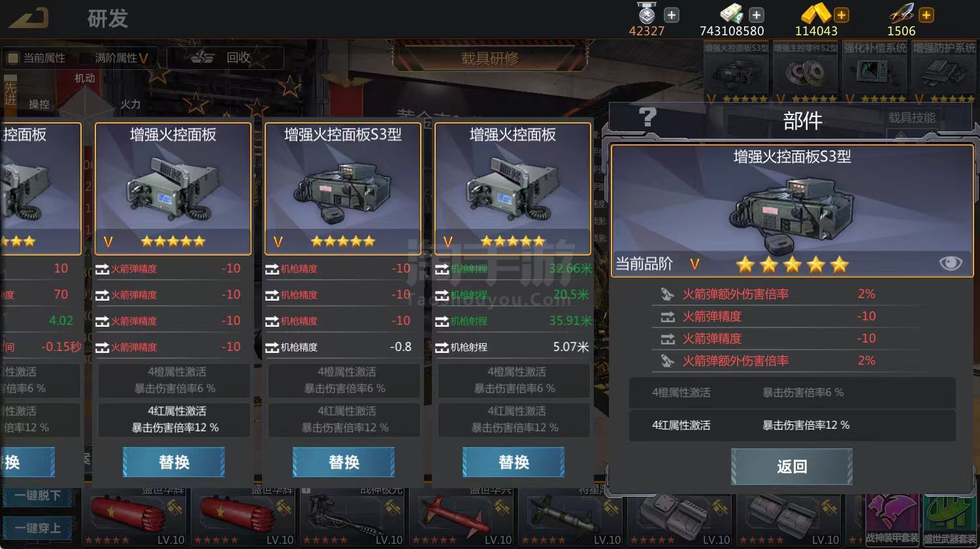Toggle the eye icon on the 部件 panel

[x=951, y=263]
